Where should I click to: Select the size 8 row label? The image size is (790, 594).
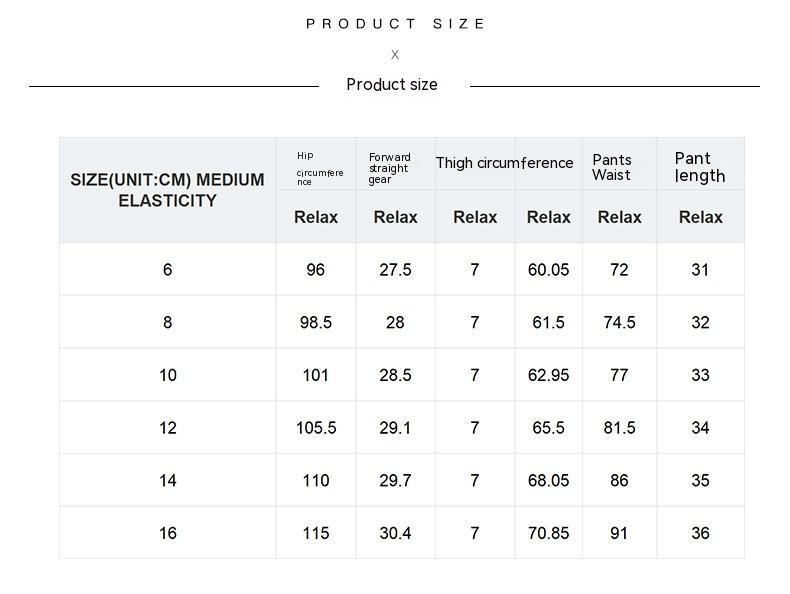coord(167,323)
